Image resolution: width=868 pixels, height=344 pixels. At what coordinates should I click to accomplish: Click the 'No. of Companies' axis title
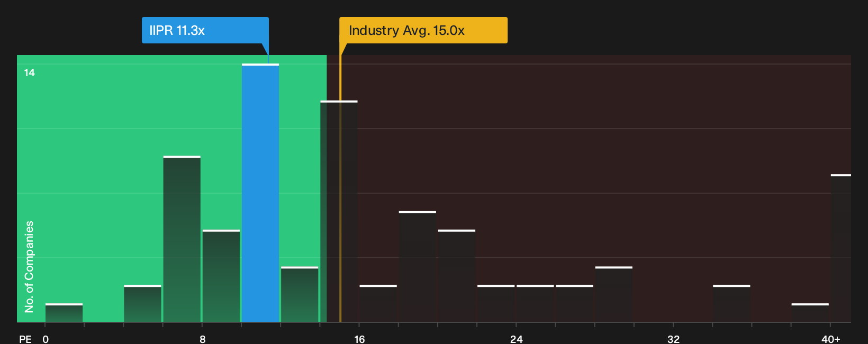(x=29, y=267)
